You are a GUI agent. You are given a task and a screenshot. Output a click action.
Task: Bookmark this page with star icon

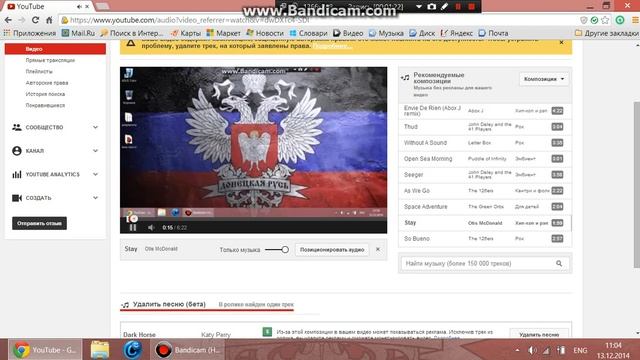(x=605, y=20)
